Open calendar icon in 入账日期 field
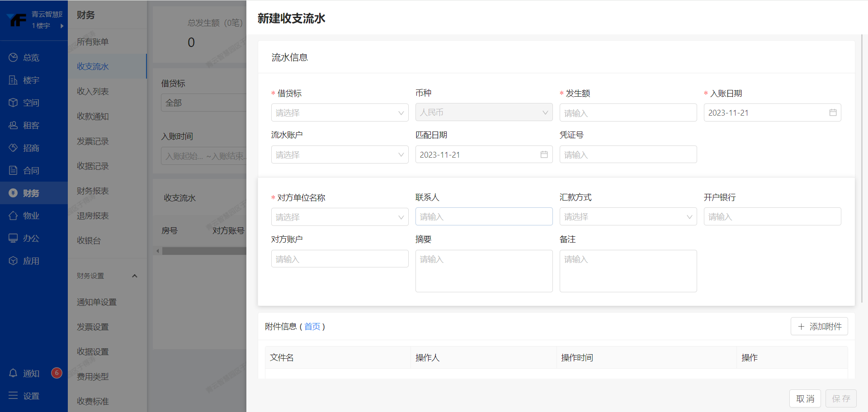 [833, 112]
